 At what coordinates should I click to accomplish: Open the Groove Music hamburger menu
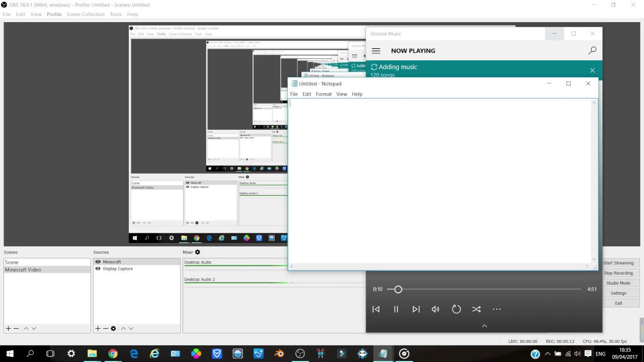(376, 51)
